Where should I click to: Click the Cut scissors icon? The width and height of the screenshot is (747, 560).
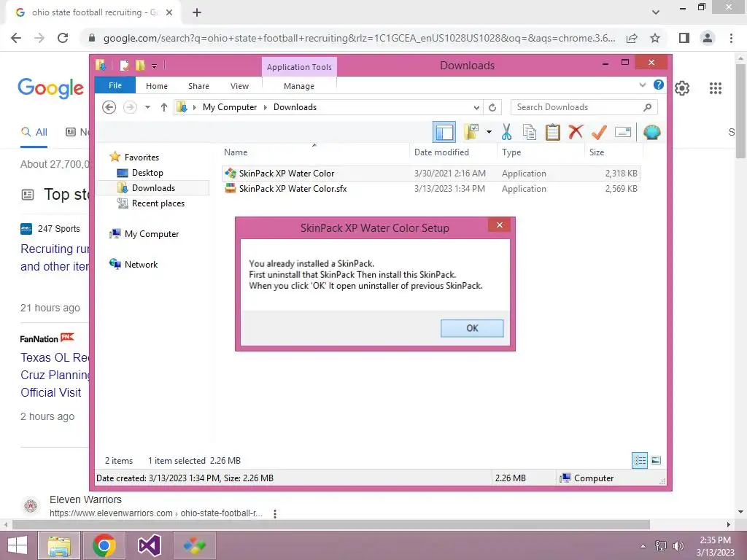[506, 132]
